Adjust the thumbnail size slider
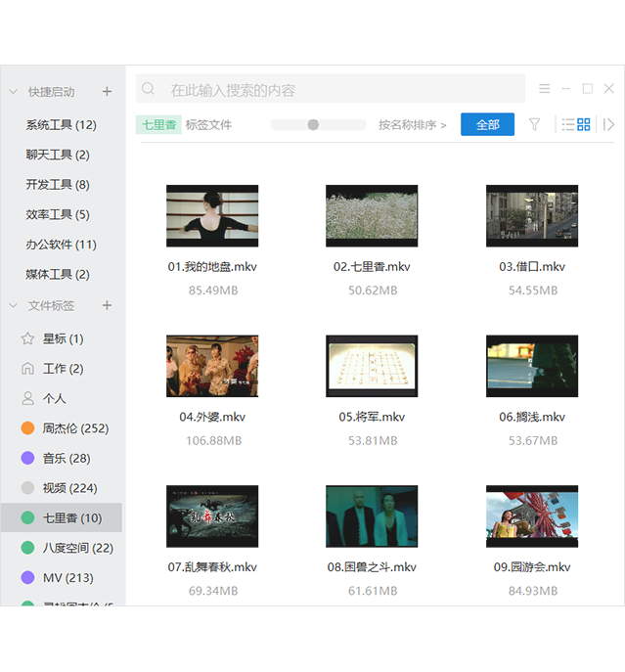Image resolution: width=625 pixels, height=672 pixels. (x=313, y=124)
